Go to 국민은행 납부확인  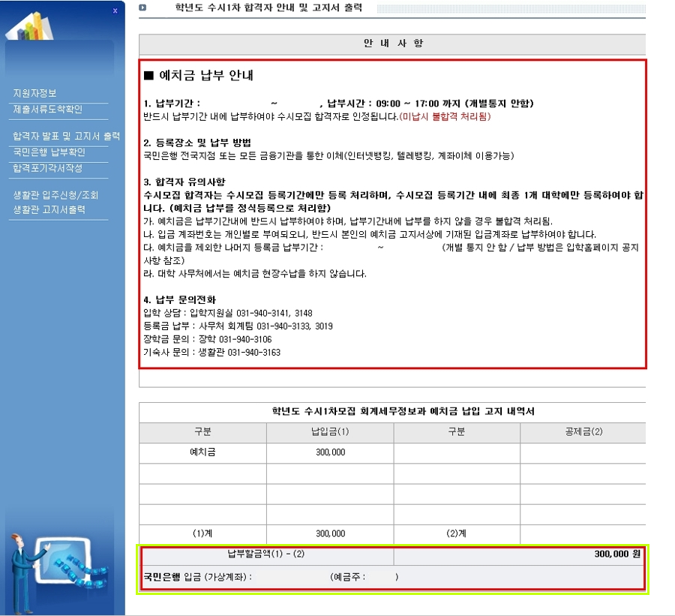[49, 152]
